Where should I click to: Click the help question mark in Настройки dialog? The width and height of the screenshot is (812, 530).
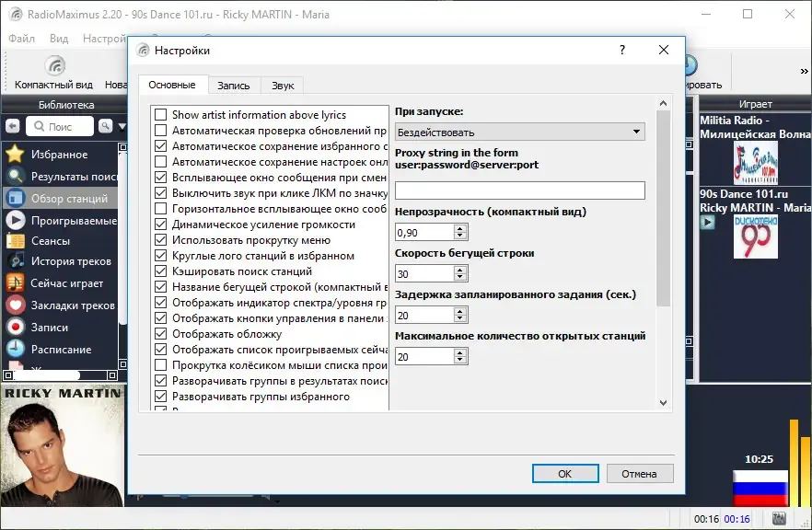(622, 50)
